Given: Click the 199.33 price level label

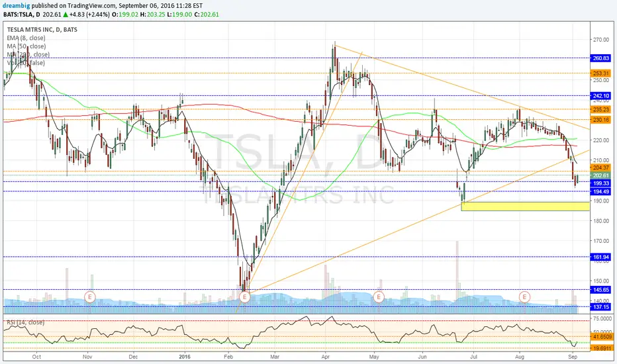Looking at the screenshot, I should [601, 183].
